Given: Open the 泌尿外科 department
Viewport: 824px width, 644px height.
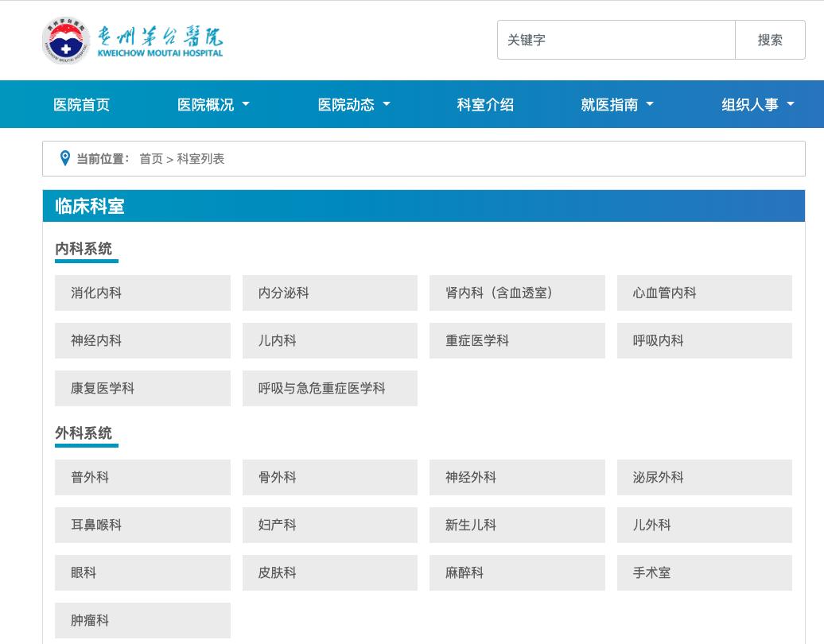Looking at the screenshot, I should pos(705,477).
